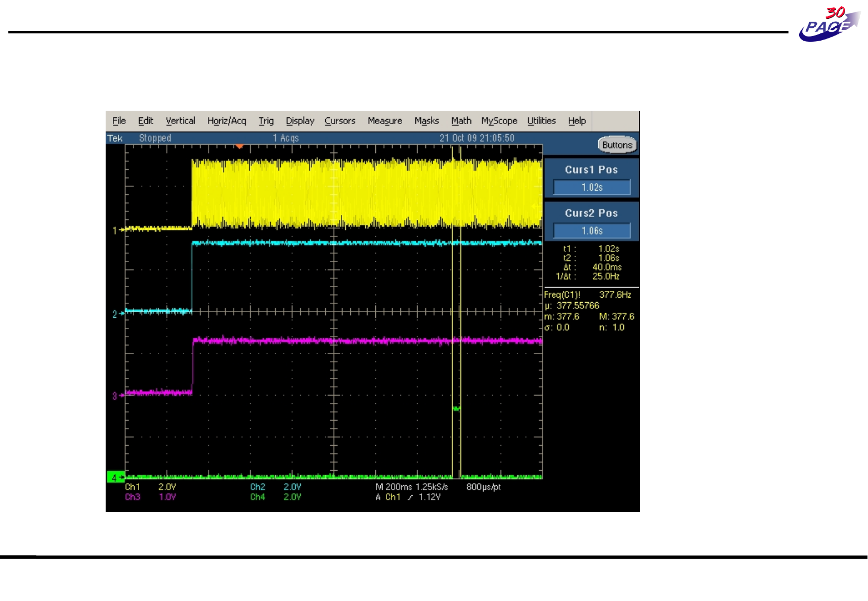Click the Stopped acquisition status label

pyautogui.click(x=155, y=138)
